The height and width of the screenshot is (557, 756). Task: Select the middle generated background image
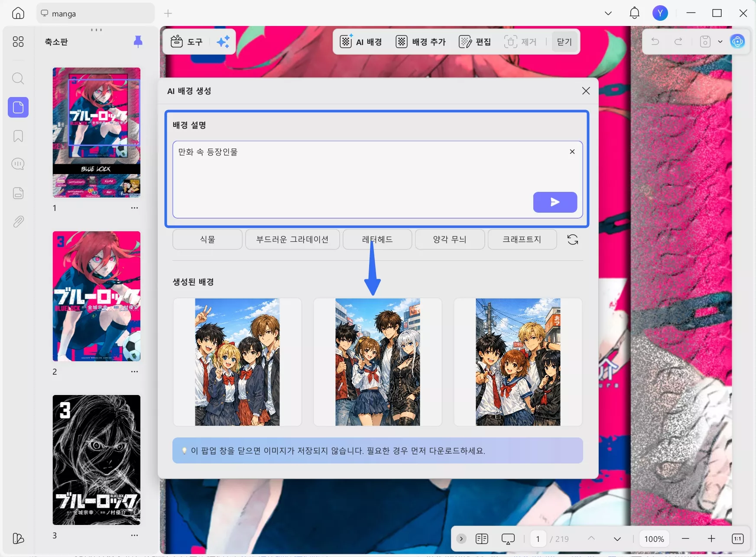378,362
